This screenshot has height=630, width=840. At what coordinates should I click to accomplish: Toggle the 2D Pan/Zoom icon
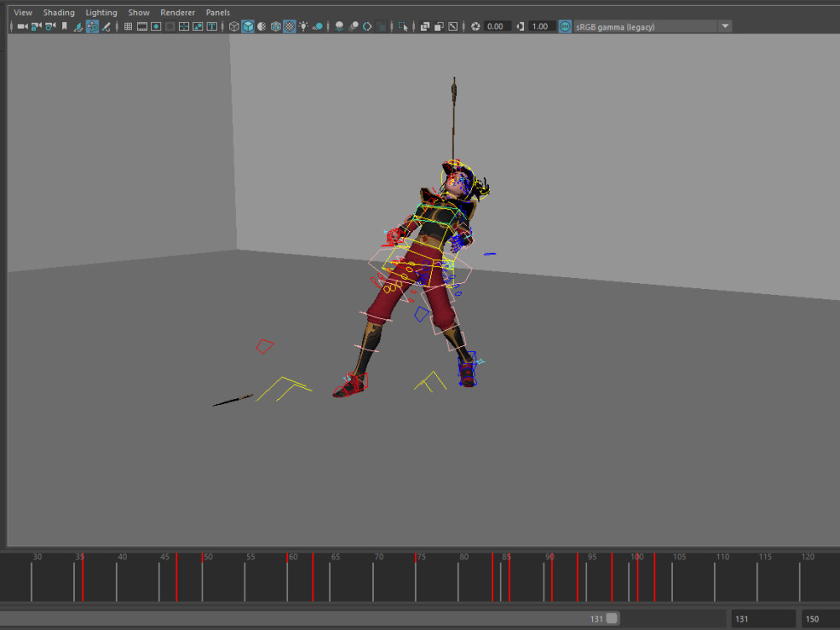point(92,26)
